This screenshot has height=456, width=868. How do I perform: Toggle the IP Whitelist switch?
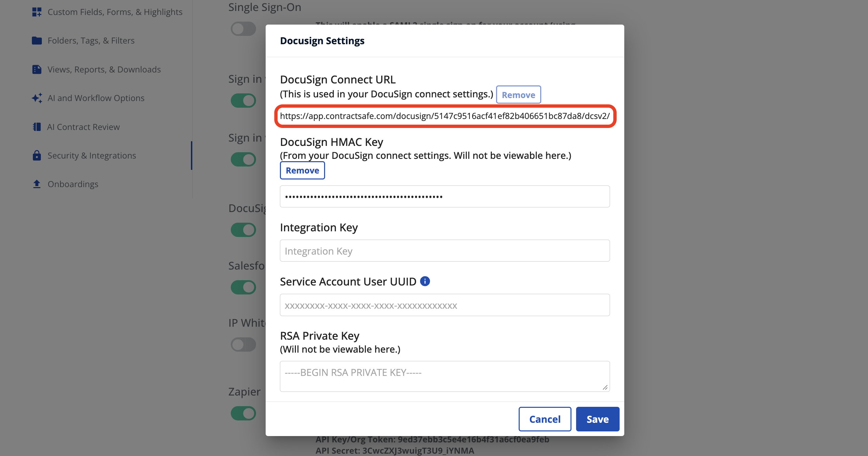[x=243, y=344]
